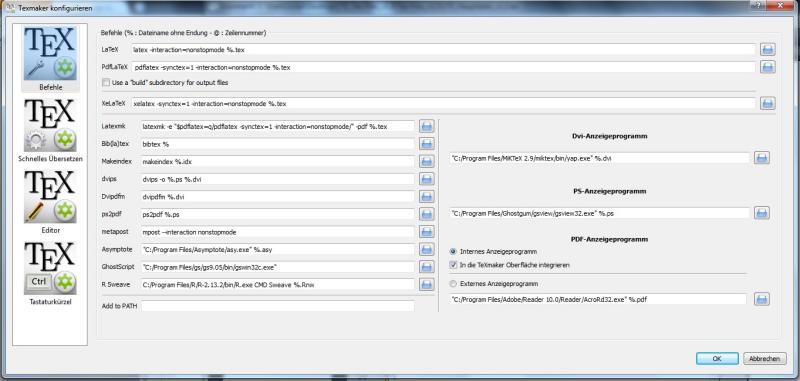Browse for external PDF viewer executable
This screenshot has width=800, height=381.
click(x=762, y=299)
